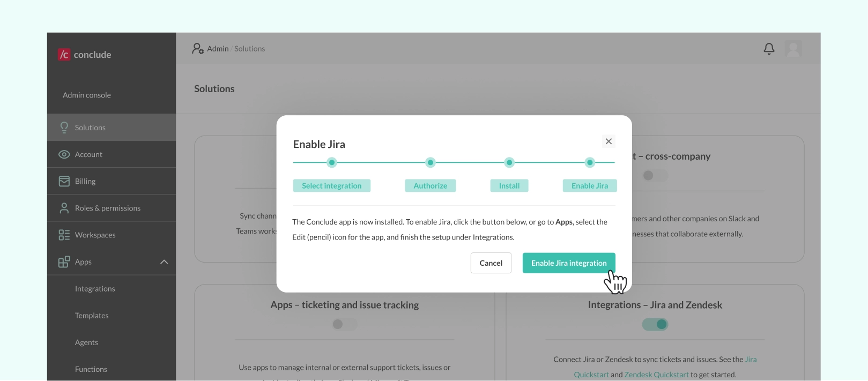Cancel the Enable Jira dialog
This screenshot has width=868, height=381.
[491, 263]
